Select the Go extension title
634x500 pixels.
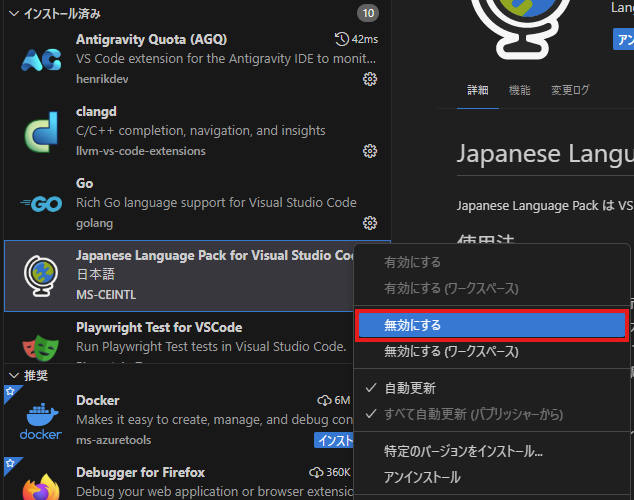click(85, 183)
